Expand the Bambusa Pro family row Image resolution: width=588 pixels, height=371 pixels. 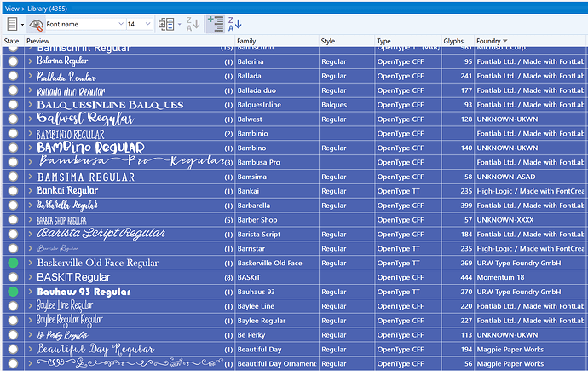[31, 162]
